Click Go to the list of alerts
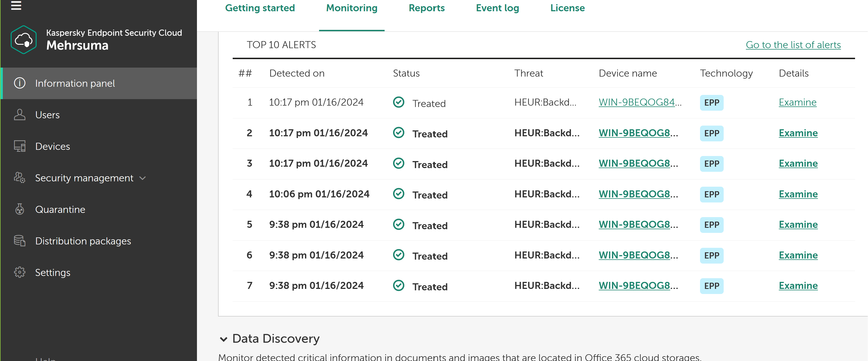The image size is (868, 361). click(793, 45)
